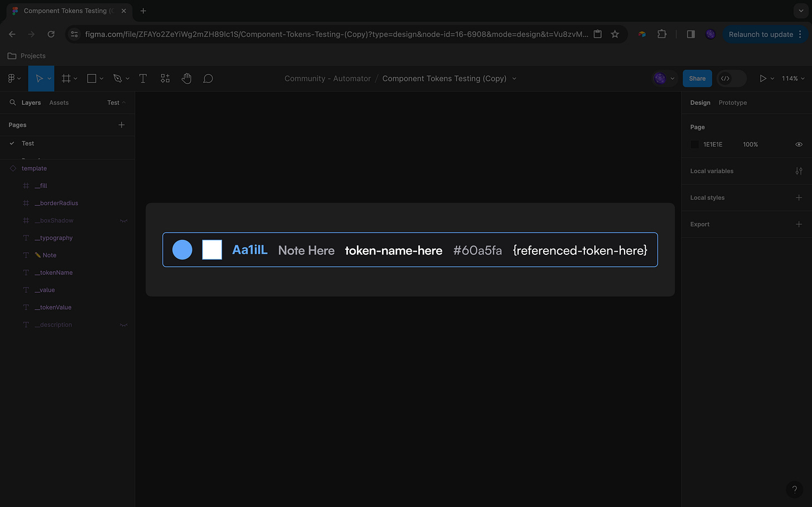The height and width of the screenshot is (507, 812).
Task: Click the blue circle on canvas
Action: [x=182, y=250]
